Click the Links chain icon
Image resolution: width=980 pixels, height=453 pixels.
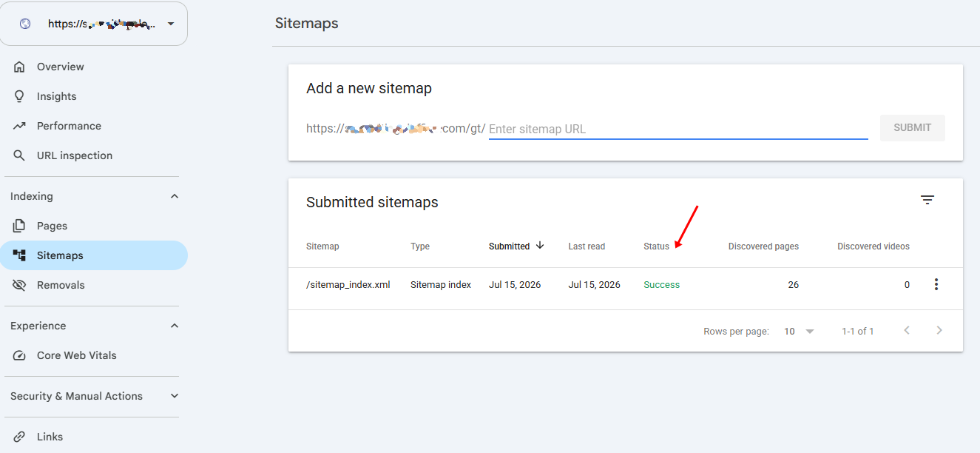coord(19,437)
